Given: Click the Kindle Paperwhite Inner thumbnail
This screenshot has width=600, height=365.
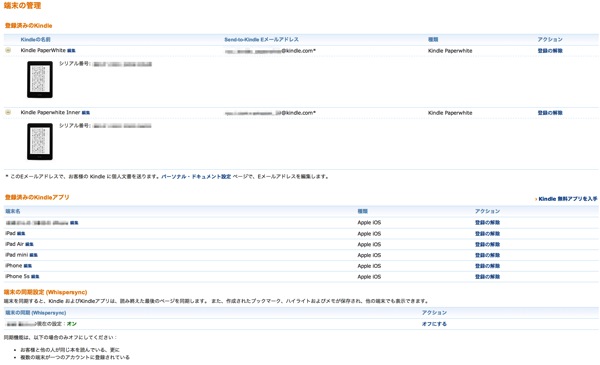Looking at the screenshot, I should coord(40,142).
